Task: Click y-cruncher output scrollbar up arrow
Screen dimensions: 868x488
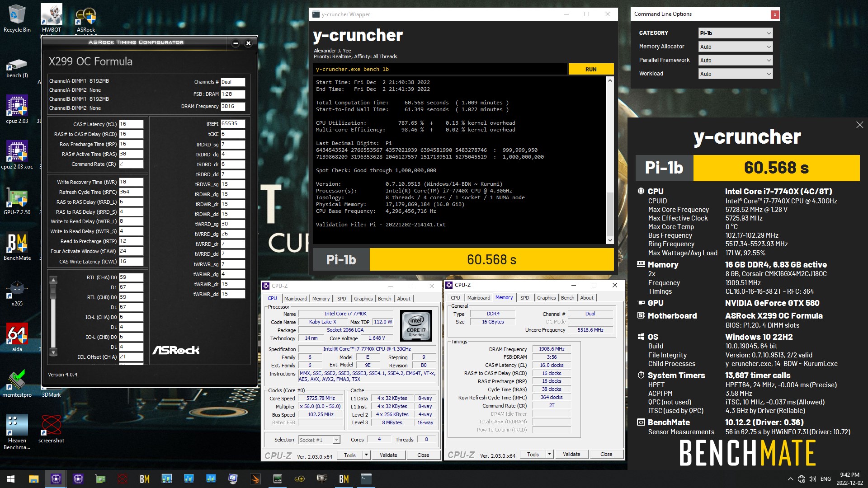Action: (x=610, y=80)
